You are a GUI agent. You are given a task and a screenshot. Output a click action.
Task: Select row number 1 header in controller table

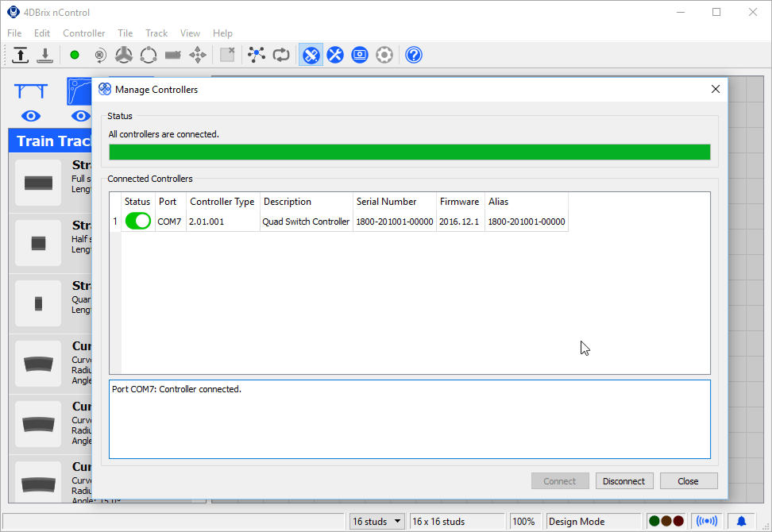(115, 222)
